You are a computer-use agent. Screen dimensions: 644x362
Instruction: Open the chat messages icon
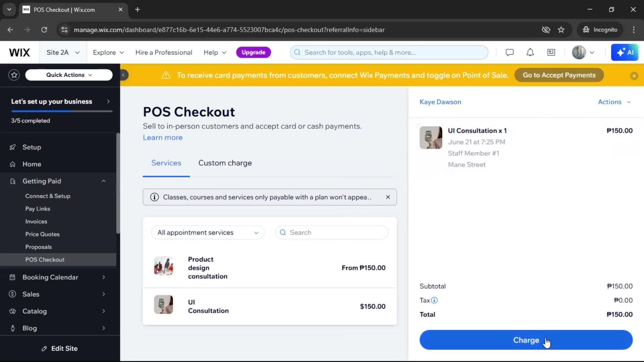(x=509, y=53)
